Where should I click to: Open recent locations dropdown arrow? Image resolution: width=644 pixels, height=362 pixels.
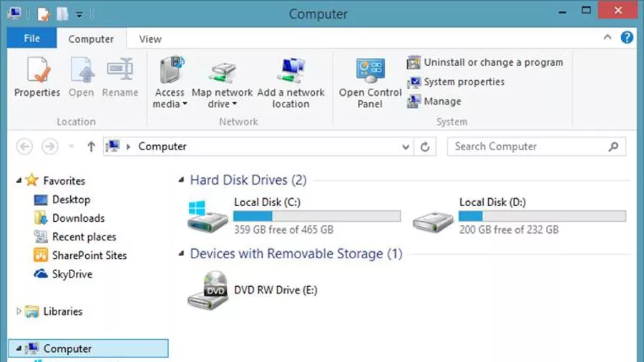pyautogui.click(x=71, y=147)
